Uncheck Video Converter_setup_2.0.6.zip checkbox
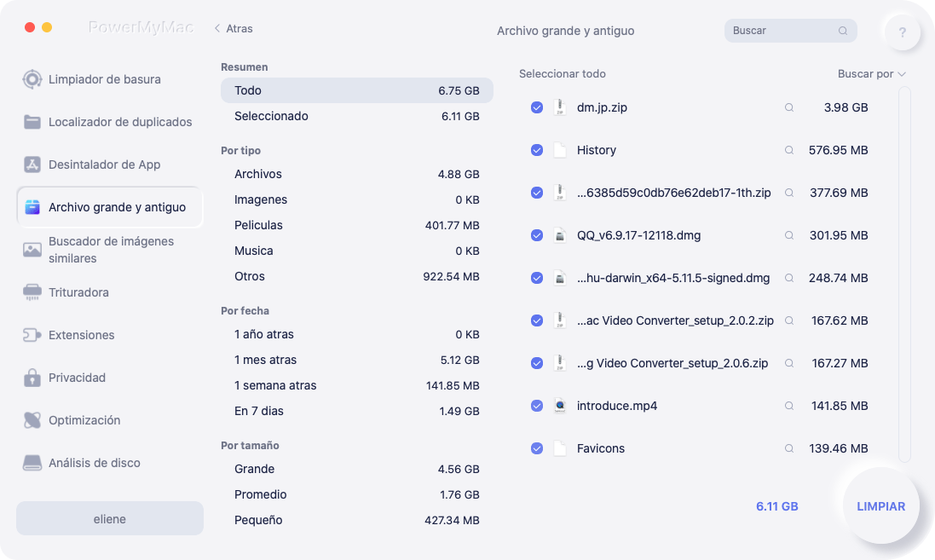 (537, 363)
